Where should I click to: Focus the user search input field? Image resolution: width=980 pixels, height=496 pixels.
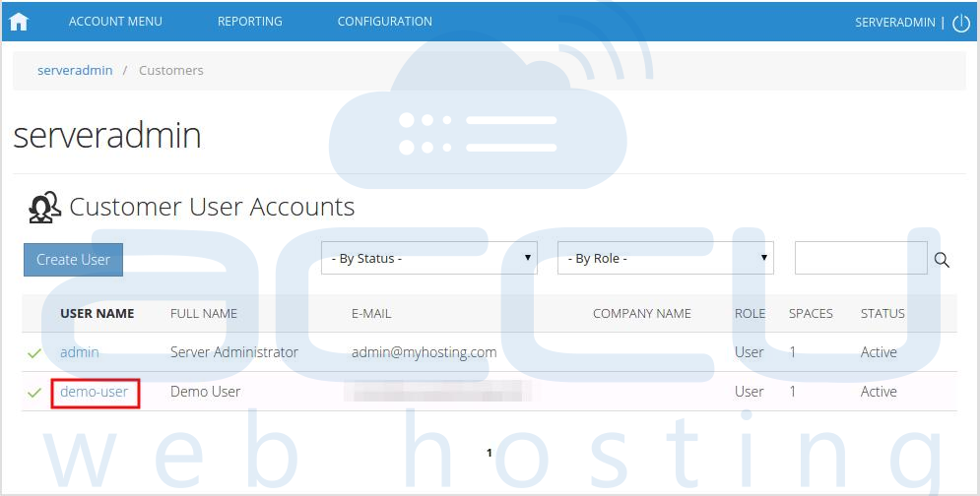click(861, 258)
